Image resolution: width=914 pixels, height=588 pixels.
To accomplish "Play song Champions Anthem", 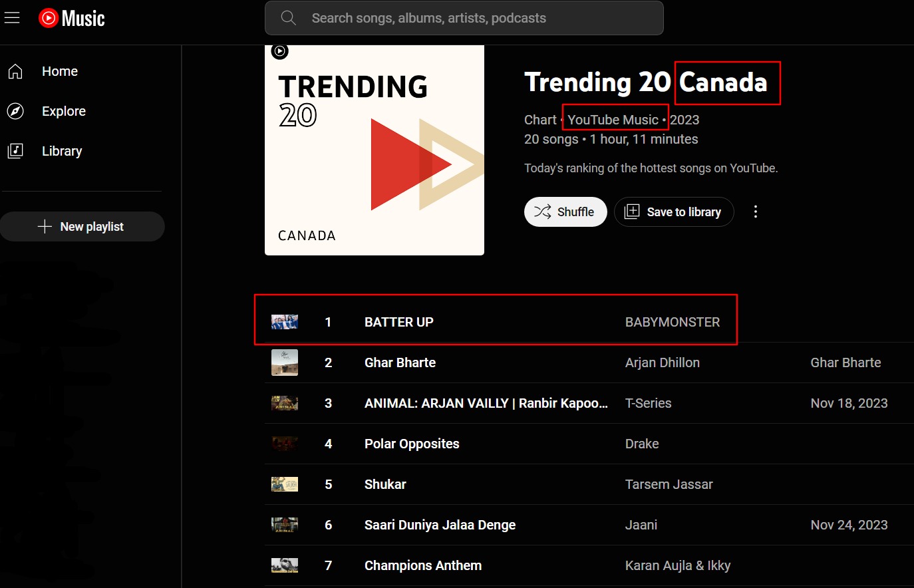I will coord(423,565).
